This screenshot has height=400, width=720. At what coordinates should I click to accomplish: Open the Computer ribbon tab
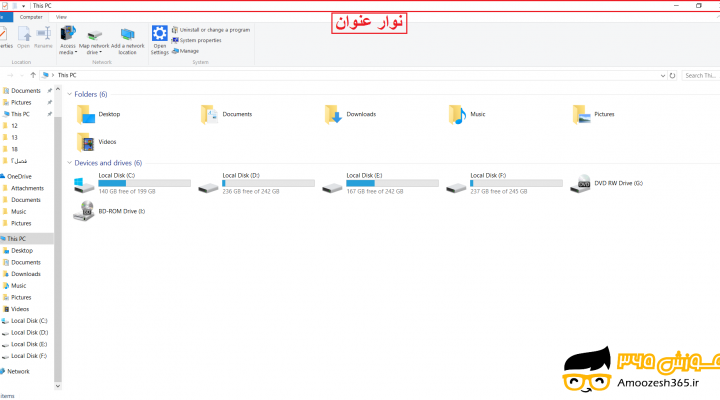pos(31,17)
